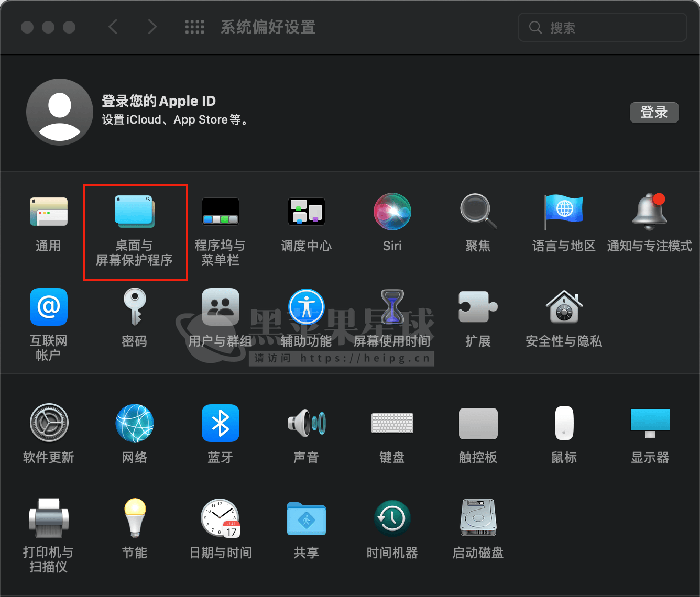Click the 登录您的 Apple ID heading
This screenshot has width=700, height=597.
(159, 101)
